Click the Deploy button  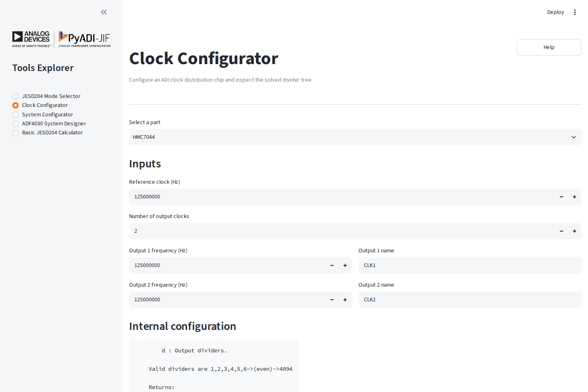tap(555, 12)
